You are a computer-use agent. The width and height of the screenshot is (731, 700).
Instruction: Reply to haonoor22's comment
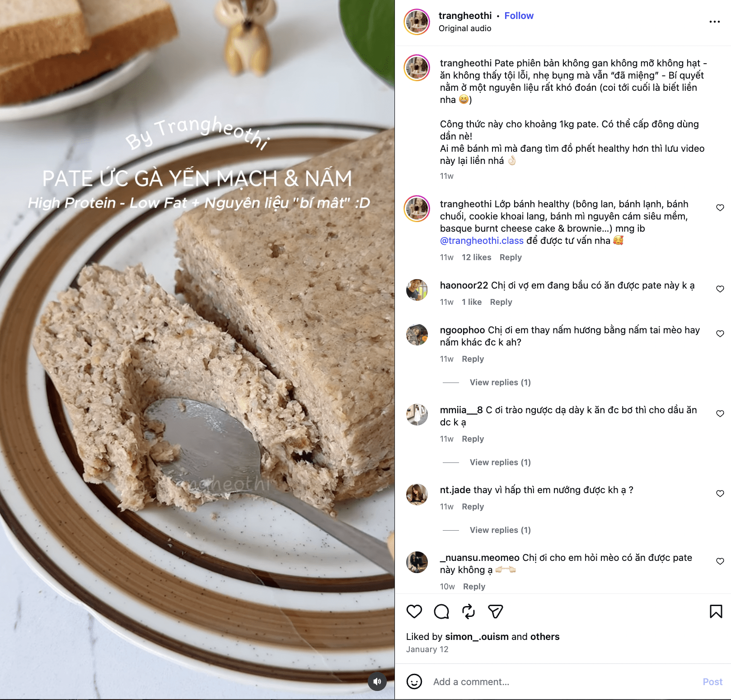click(501, 302)
